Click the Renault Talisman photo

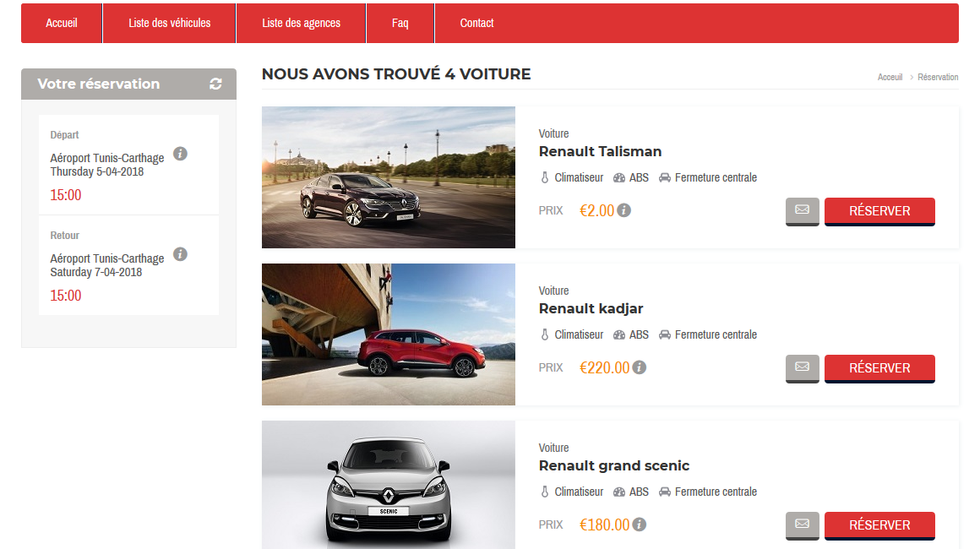(388, 177)
